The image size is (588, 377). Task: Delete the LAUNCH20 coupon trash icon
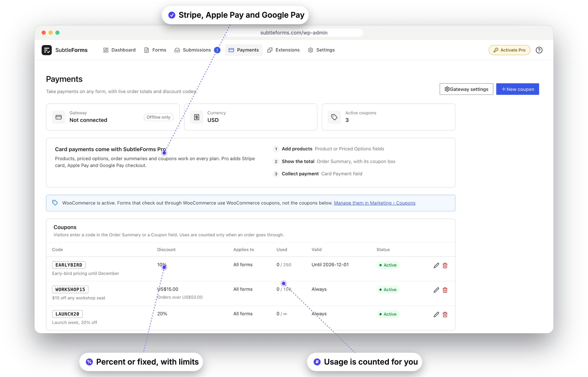[445, 314]
